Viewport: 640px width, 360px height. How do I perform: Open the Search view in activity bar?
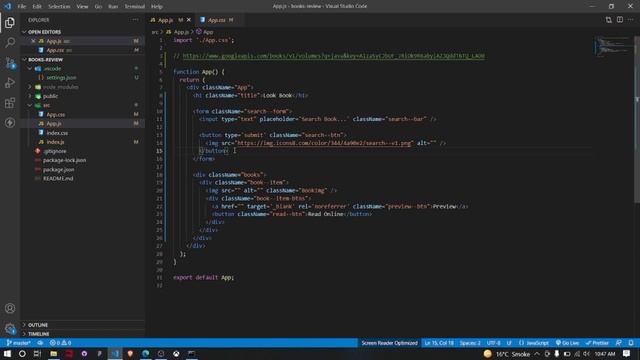point(10,42)
